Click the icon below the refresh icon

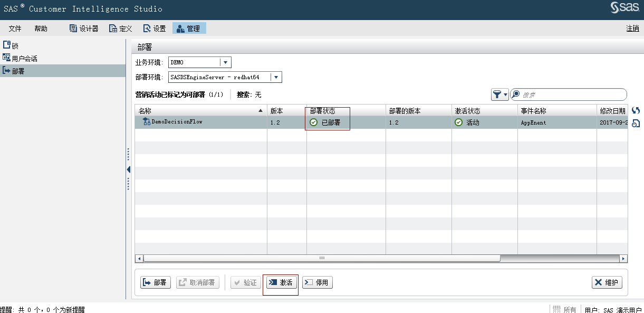pos(636,124)
